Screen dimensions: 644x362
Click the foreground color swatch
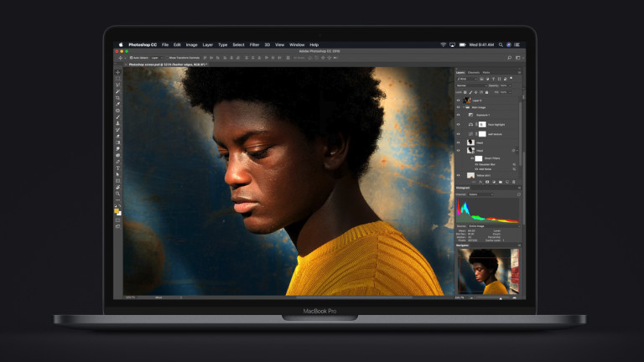point(117,211)
